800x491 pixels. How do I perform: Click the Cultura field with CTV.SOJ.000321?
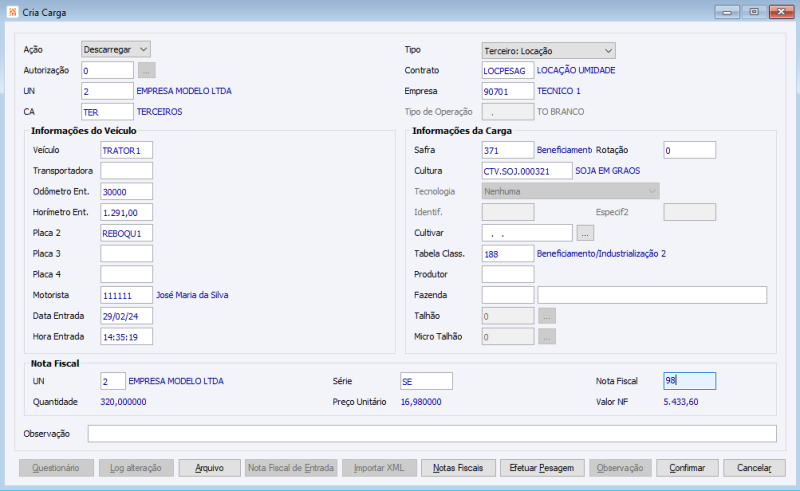coord(527,171)
